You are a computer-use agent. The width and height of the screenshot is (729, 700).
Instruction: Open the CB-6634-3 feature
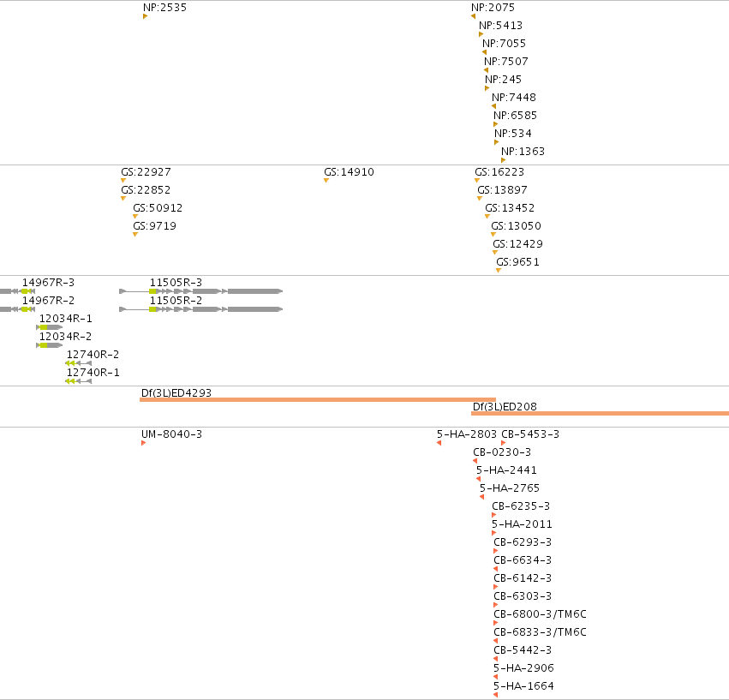[x=523, y=560]
